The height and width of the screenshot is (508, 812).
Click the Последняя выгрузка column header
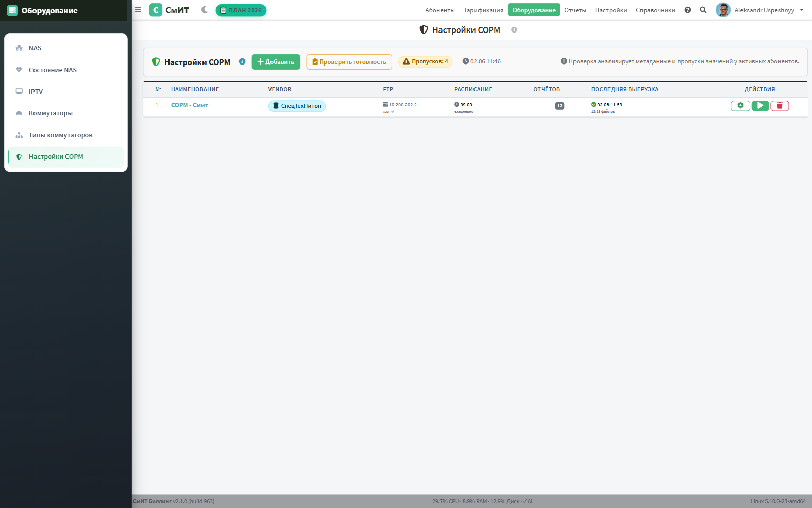coord(625,89)
